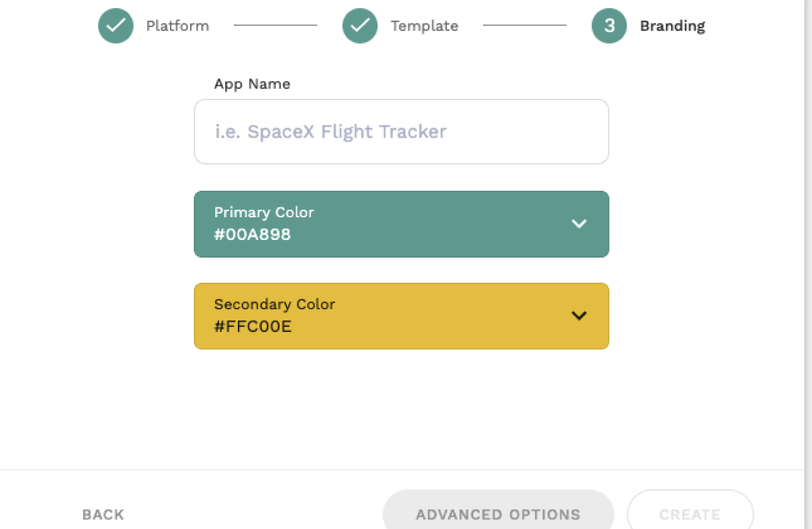
Task: Click the #FFC00E hex value text
Action: [x=253, y=326]
